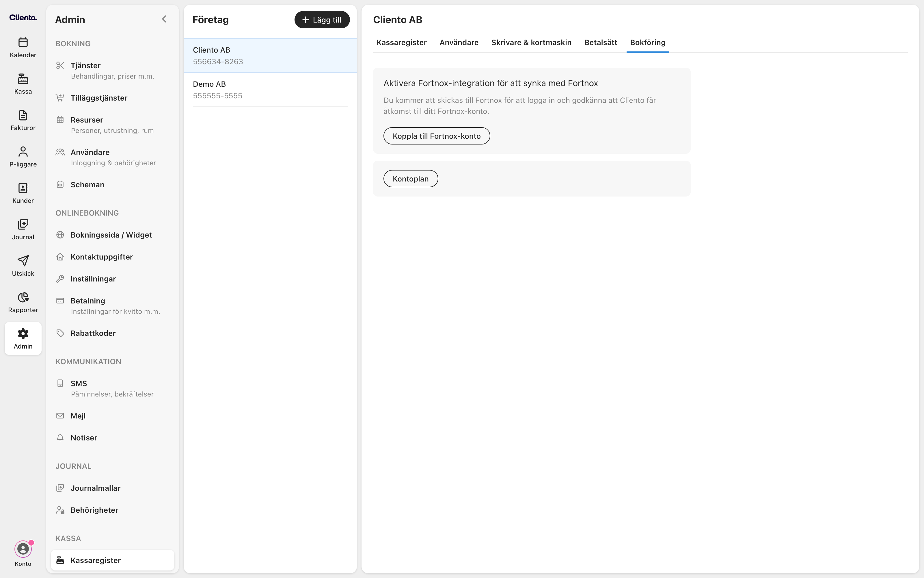The width and height of the screenshot is (924, 578).
Task: Open Kontaktuppgifter in the Admin menu
Action: (112, 257)
